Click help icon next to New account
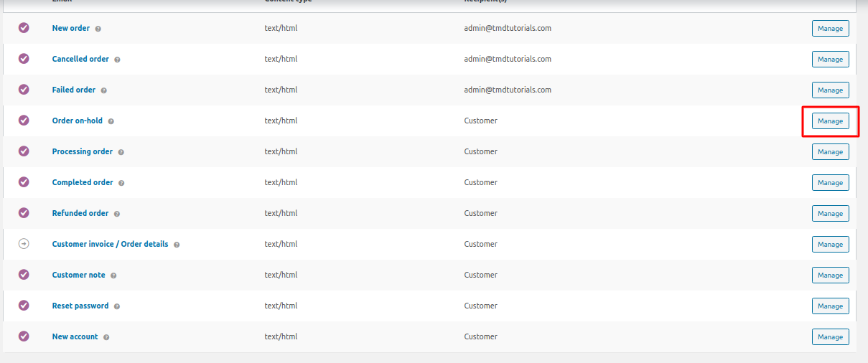The width and height of the screenshot is (868, 363). [106, 337]
